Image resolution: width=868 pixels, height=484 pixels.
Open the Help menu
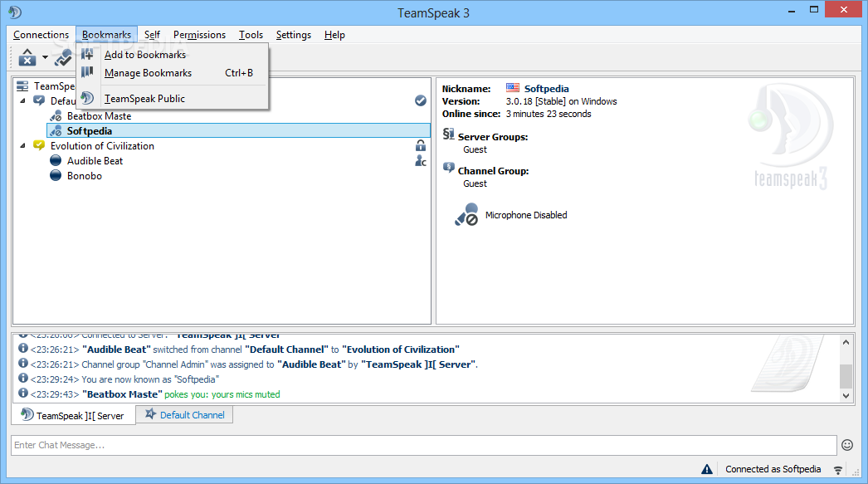[x=334, y=34]
